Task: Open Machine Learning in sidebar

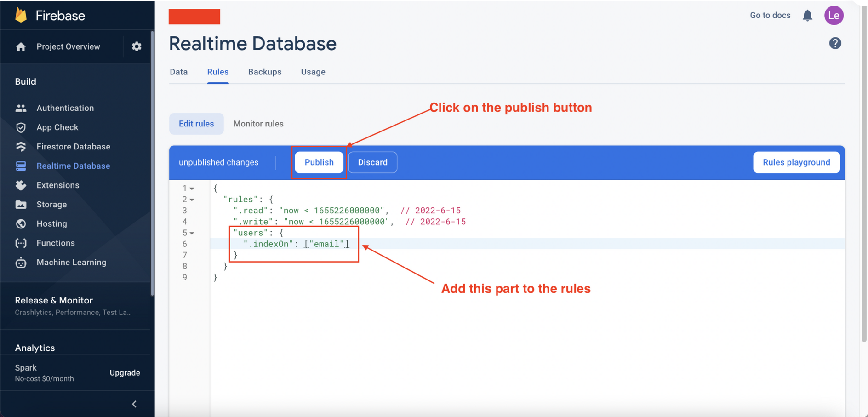Action: [71, 263]
